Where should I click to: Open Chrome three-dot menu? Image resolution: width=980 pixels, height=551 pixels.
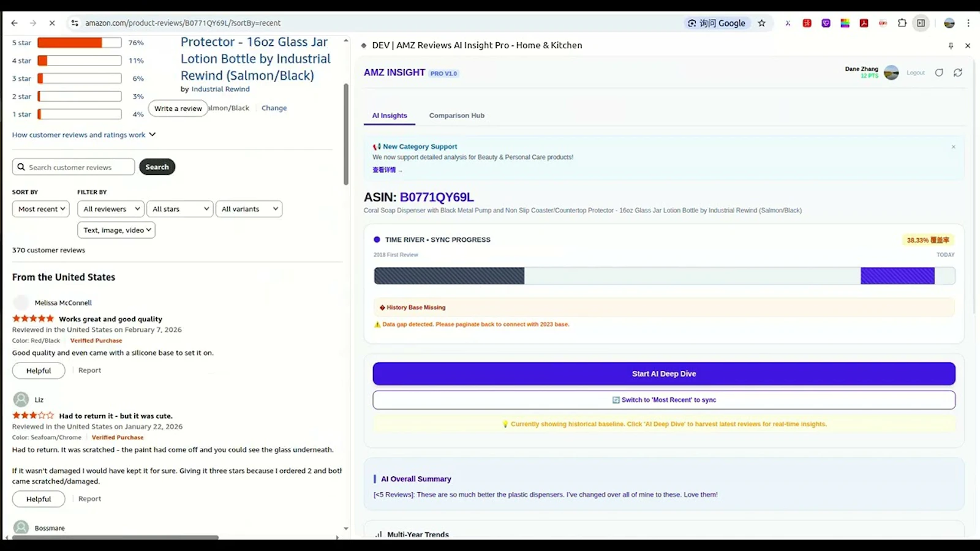click(x=968, y=23)
